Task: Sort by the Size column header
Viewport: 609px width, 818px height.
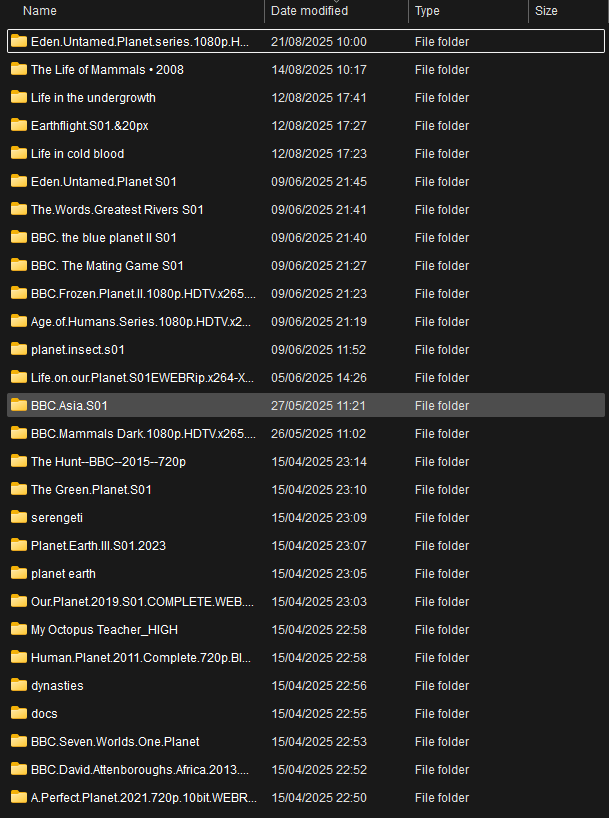Action: click(x=546, y=10)
